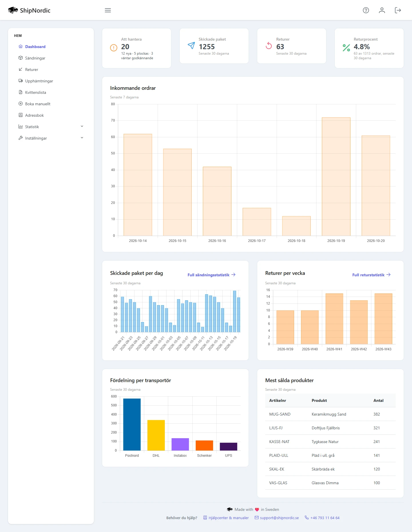Screen dimensions: 412x532
Task: Click support@shipnordic.se email link
Action: click(x=277, y=518)
